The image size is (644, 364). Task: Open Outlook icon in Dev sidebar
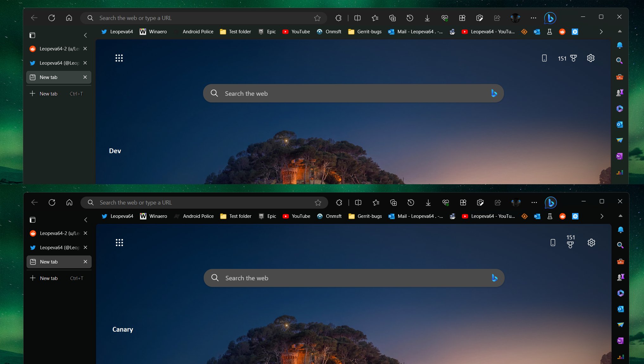(620, 124)
